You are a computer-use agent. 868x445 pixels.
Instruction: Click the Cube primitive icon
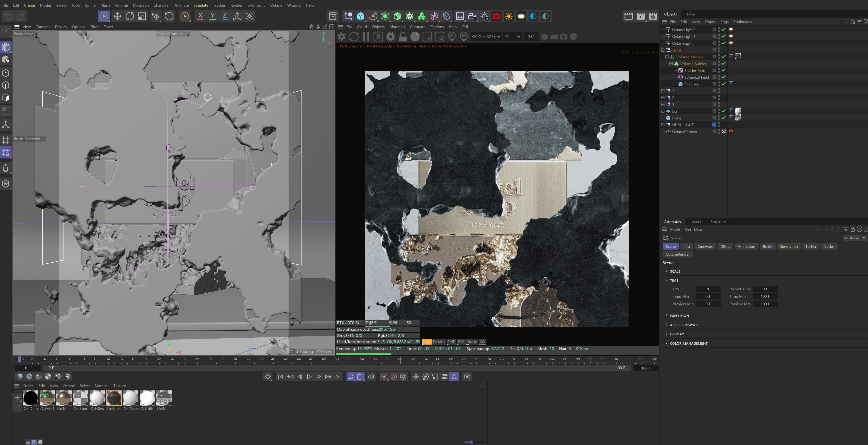360,16
